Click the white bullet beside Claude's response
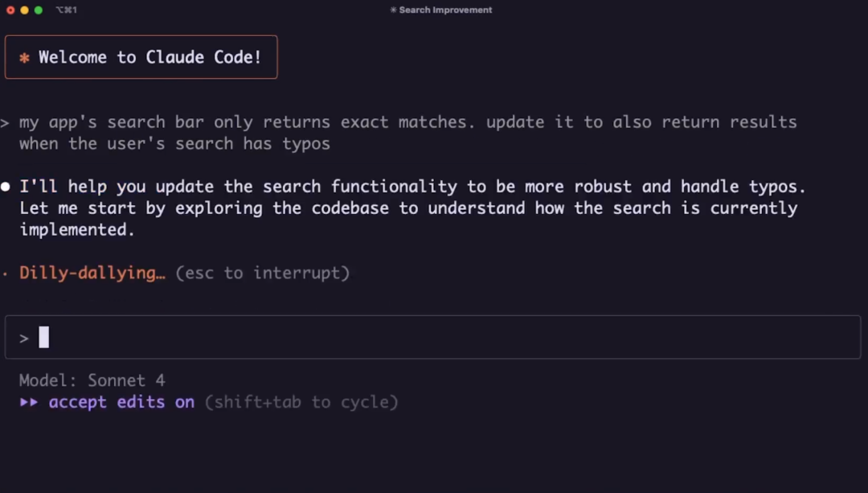 tap(6, 187)
